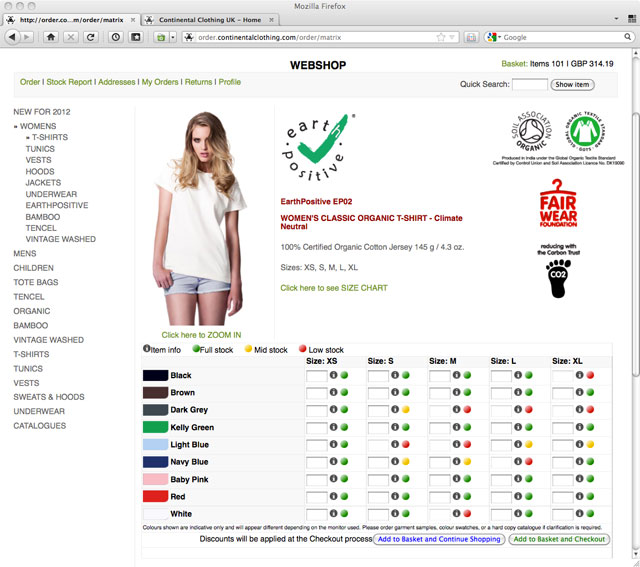Open the HOODS link under WOMENS
This screenshot has height=567, width=640.
coord(40,171)
